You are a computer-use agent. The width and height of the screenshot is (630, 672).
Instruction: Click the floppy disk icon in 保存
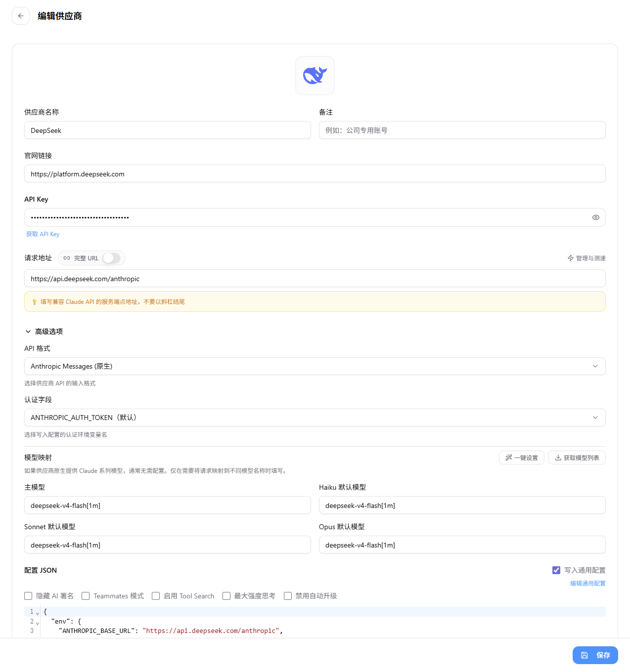point(585,655)
